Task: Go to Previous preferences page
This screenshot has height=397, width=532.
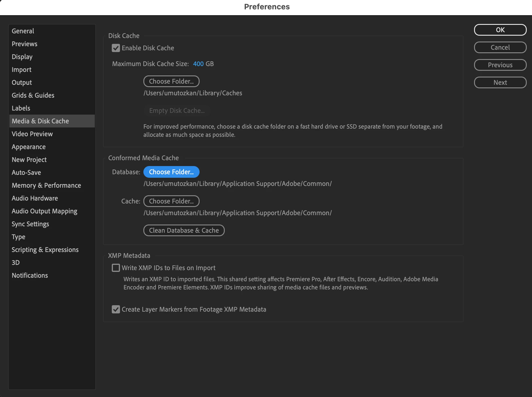Action: pos(500,65)
